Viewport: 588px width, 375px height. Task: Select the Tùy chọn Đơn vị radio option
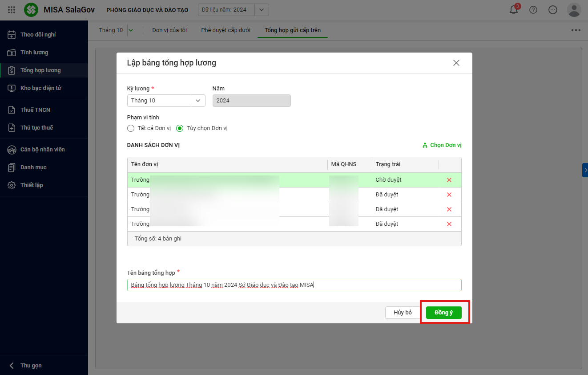180,128
